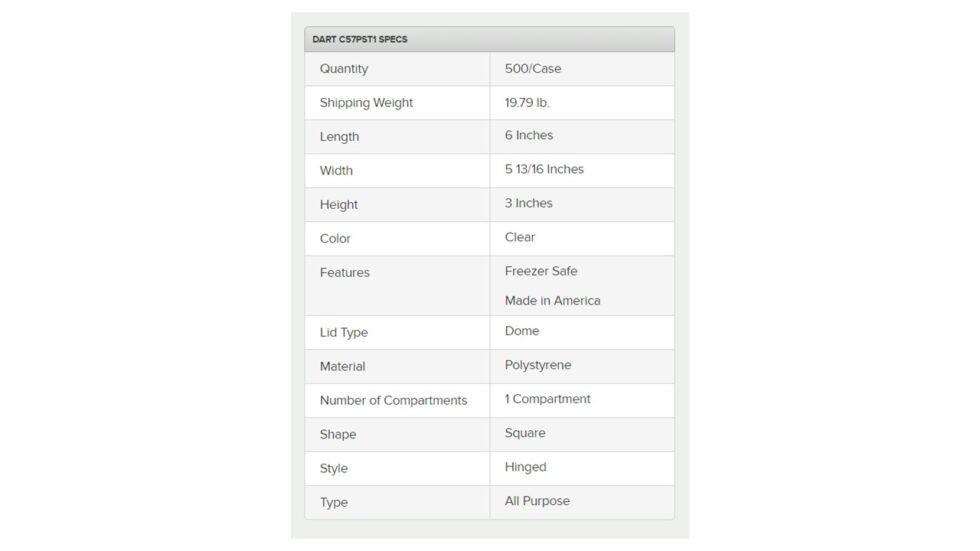Click the 6 Inches length value

(529, 136)
